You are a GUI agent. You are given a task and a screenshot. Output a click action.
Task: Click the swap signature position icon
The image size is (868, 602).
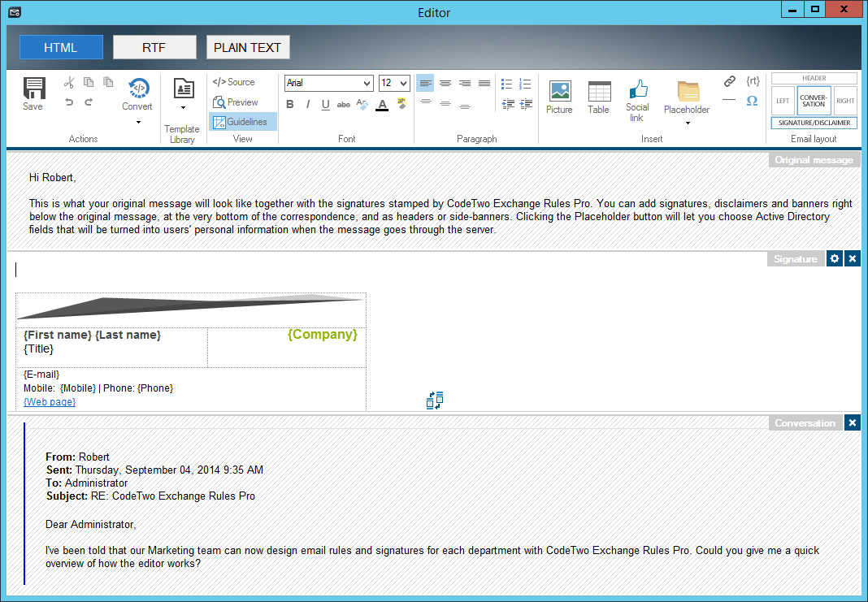435,400
